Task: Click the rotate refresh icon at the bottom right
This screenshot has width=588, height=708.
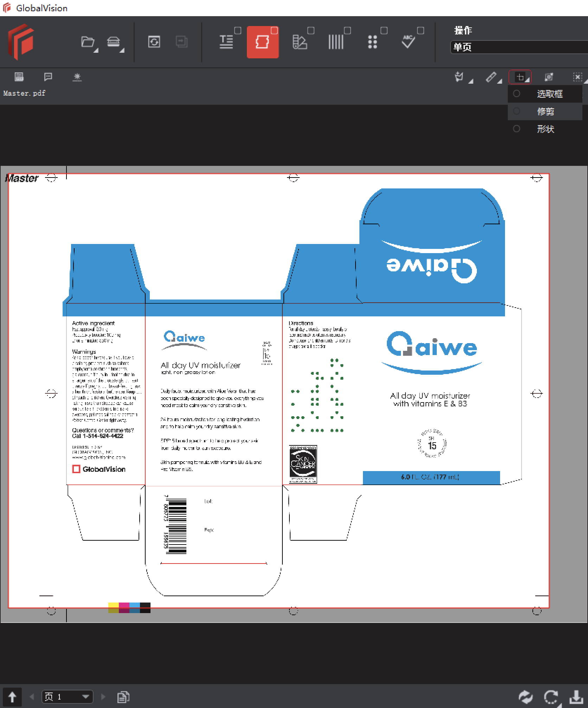Action: pos(551,697)
